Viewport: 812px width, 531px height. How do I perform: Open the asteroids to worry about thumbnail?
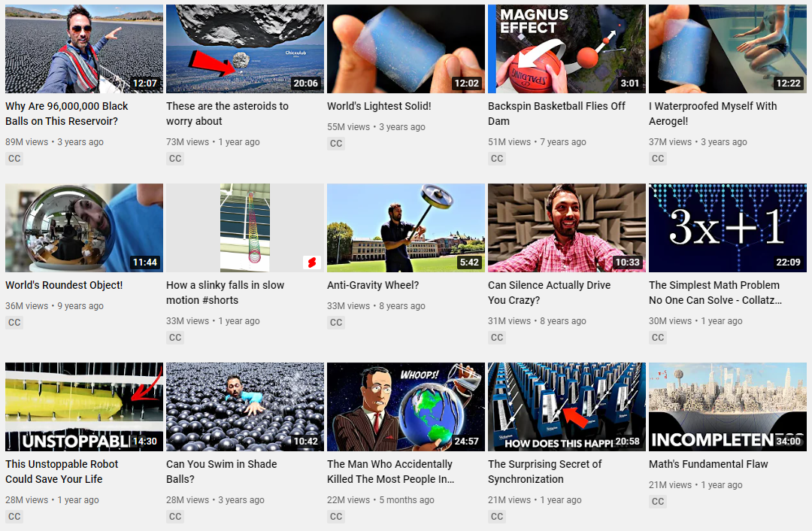(x=245, y=49)
